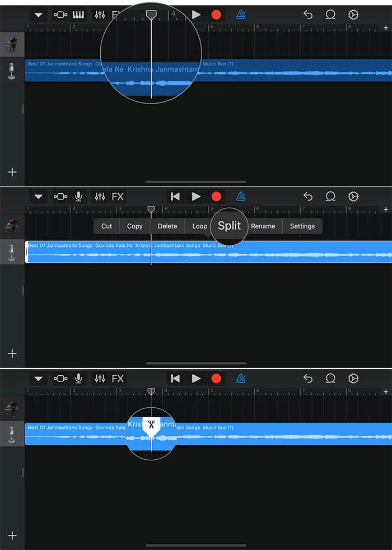
Task: Open browser dropdown triangle in bottom screenshot
Action: pos(39,379)
